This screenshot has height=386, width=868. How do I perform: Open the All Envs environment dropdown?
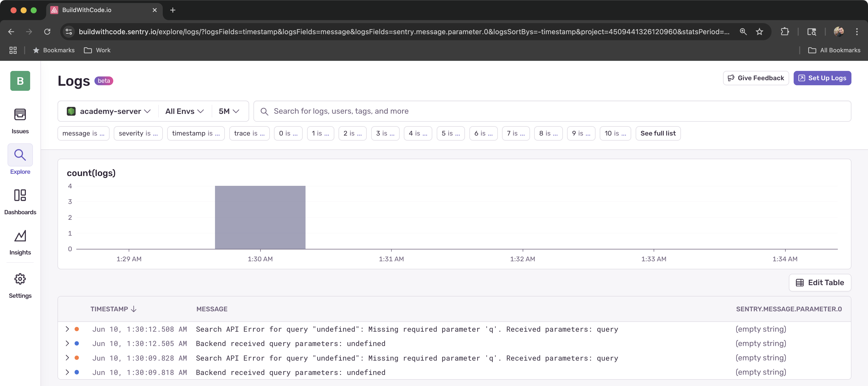185,111
